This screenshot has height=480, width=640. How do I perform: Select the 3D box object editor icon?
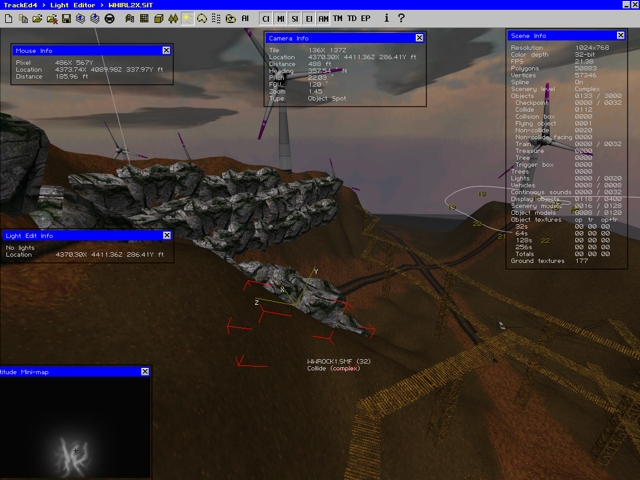point(159,18)
